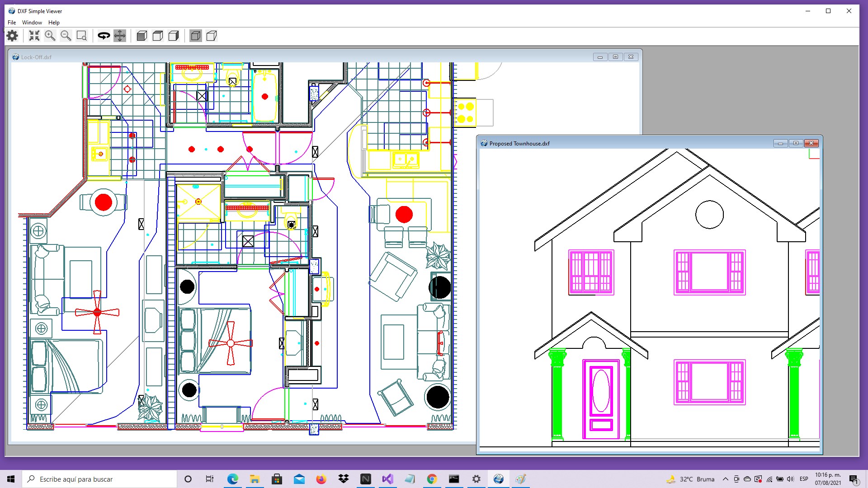
Task: Activate the Zoom Window tool
Action: click(x=81, y=36)
